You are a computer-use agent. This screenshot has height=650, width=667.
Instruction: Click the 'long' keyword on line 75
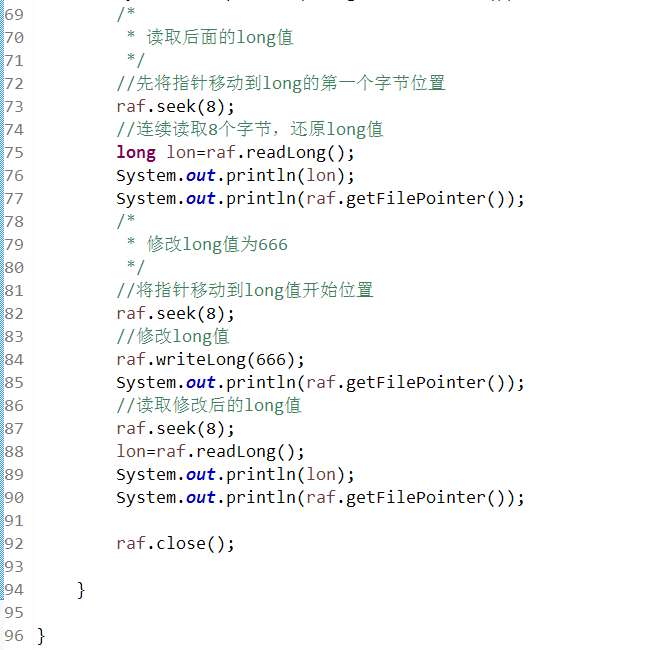click(x=136, y=153)
